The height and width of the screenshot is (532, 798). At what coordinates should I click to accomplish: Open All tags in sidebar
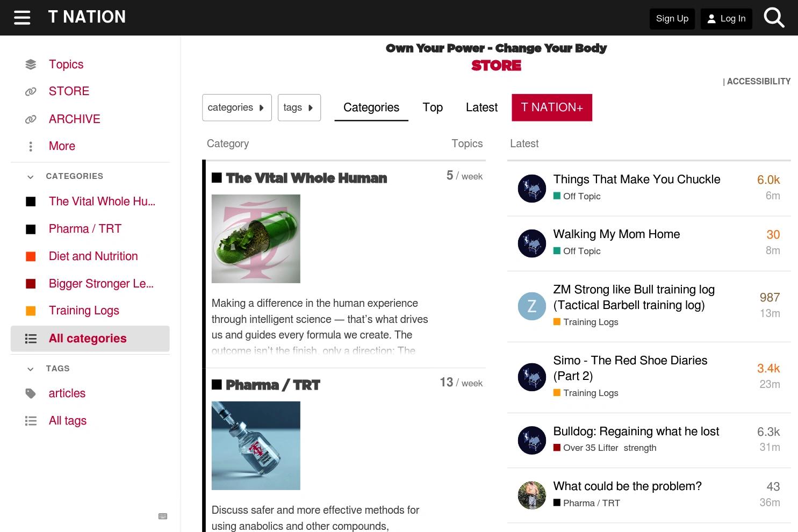pos(68,421)
